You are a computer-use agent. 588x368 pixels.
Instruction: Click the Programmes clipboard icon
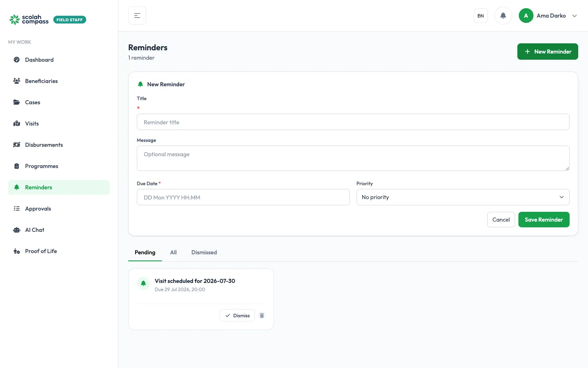click(17, 166)
